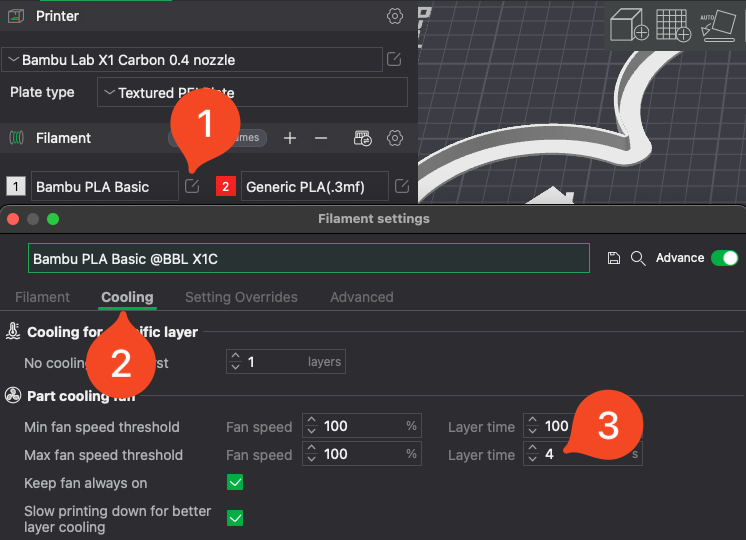This screenshot has height=540, width=746.
Task: Click the preset name field Bambu PLA Basic @BBL X1C
Action: click(309, 258)
